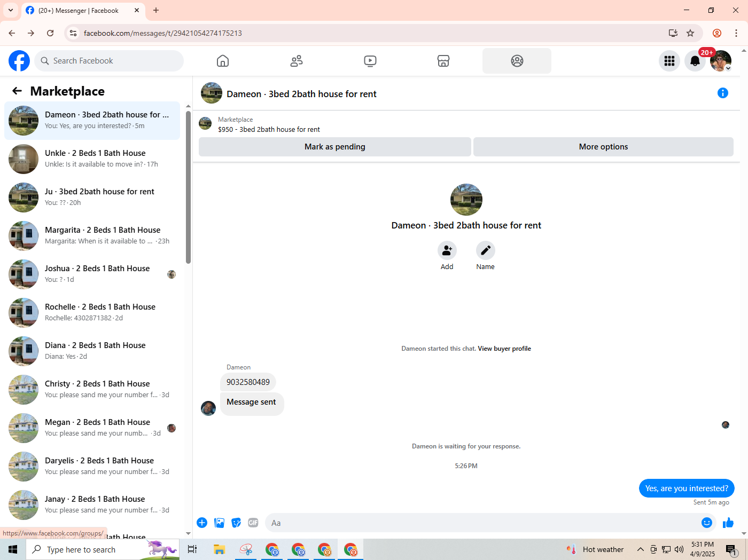Open the notifications bell icon
Viewport: 748px width, 560px height.
click(695, 61)
